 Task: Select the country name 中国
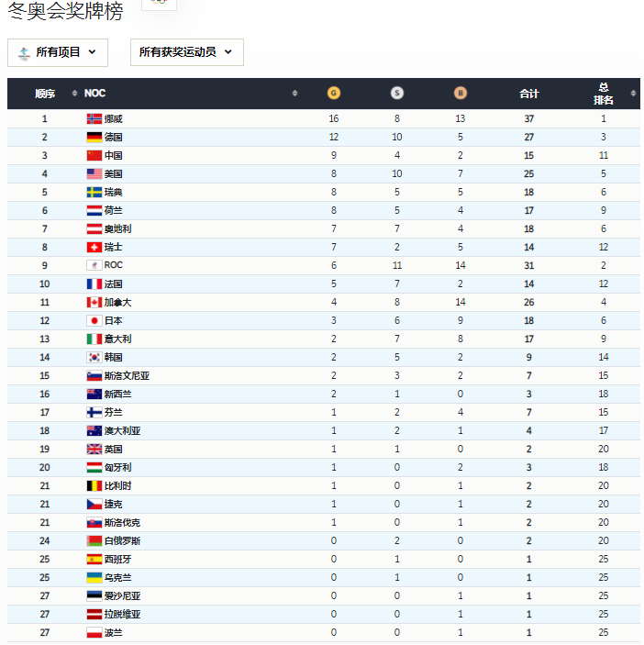tap(113, 155)
